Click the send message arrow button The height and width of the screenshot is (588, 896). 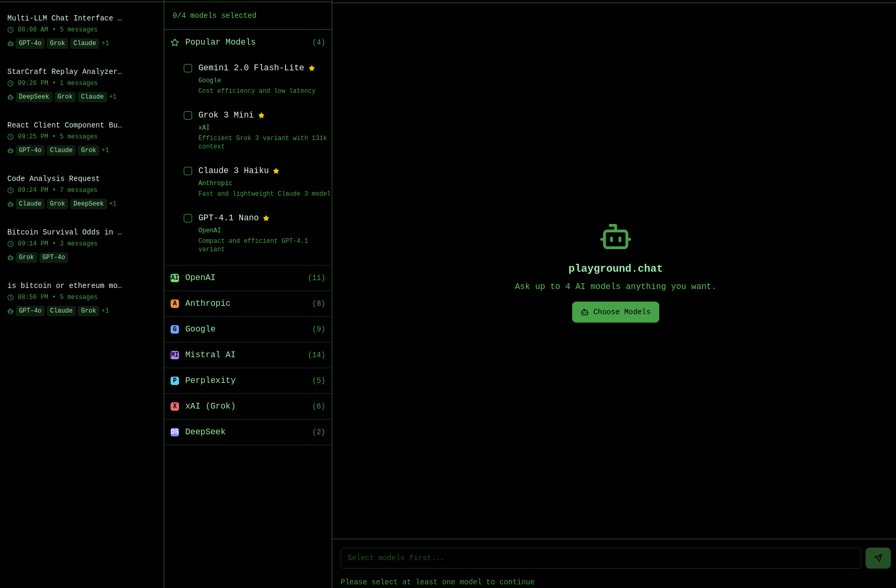click(x=878, y=558)
